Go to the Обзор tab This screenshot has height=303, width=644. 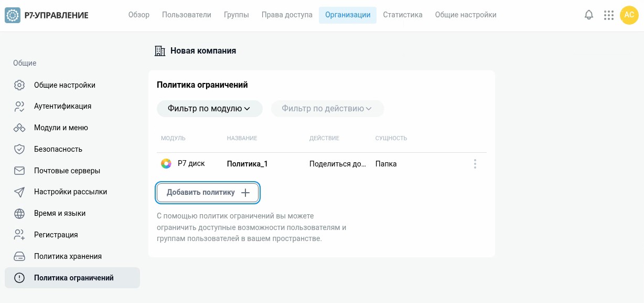pyautogui.click(x=139, y=15)
